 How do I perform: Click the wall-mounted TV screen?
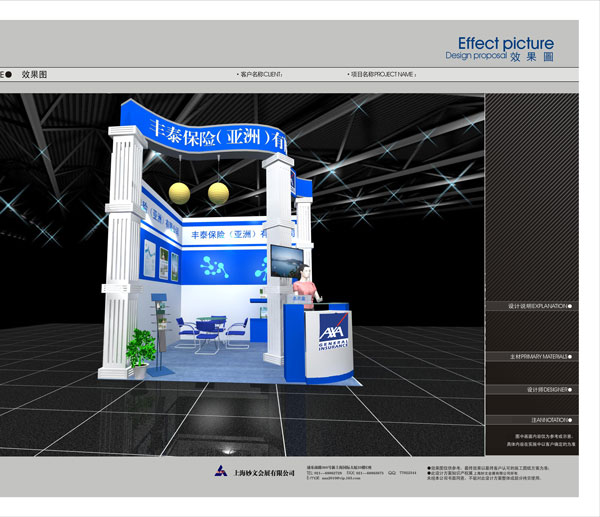(287, 261)
